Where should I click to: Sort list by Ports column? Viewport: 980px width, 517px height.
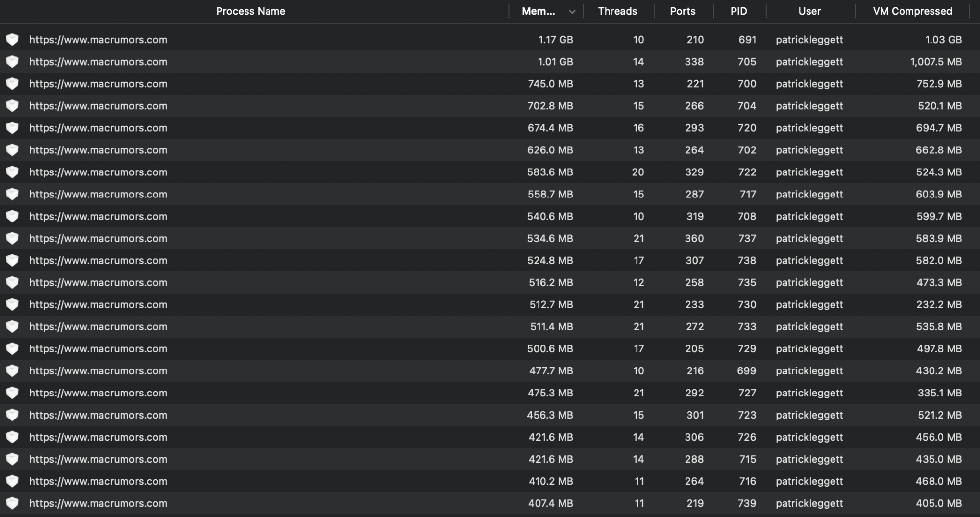click(x=683, y=11)
